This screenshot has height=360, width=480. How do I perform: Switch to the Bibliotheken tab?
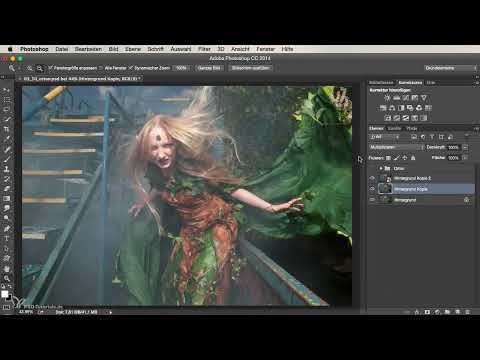click(381, 82)
